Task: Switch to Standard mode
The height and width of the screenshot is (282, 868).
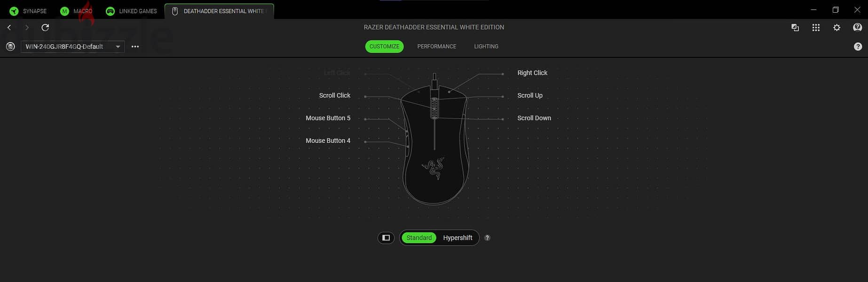Action: tap(419, 238)
